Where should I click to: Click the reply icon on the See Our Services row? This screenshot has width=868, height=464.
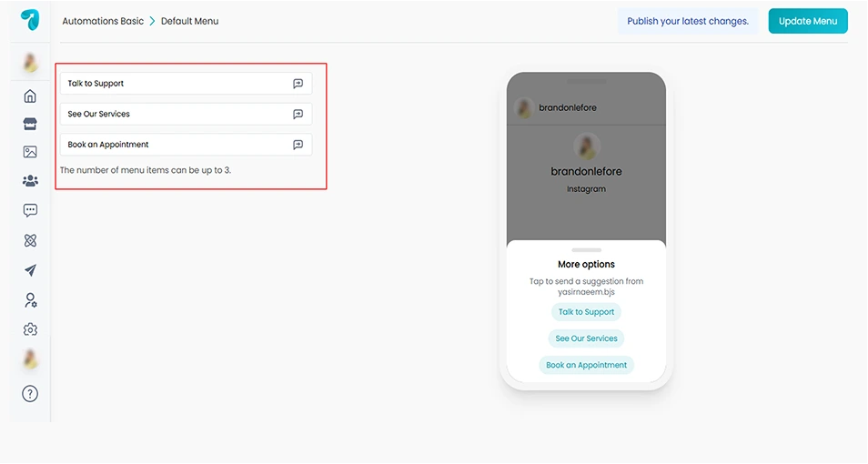pos(298,114)
